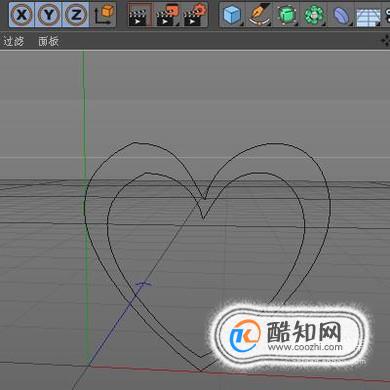Render the active view clapperboard icon
Viewport: 390px width, 390px height.
pos(140,15)
